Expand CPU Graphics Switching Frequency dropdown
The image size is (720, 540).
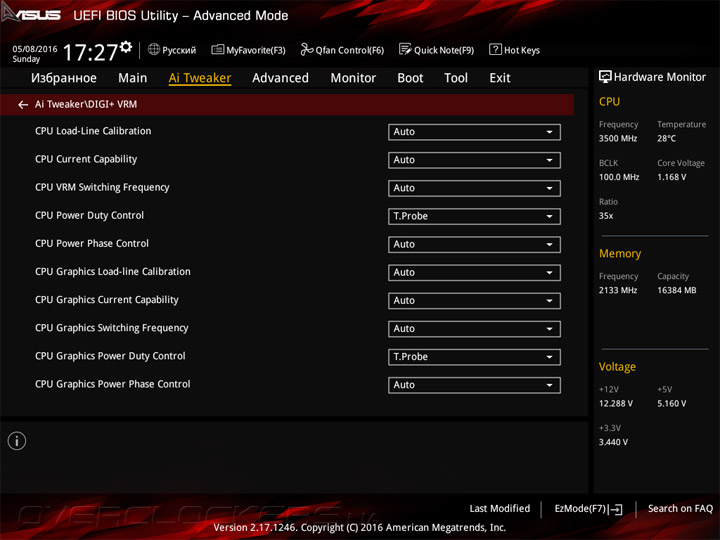click(474, 329)
